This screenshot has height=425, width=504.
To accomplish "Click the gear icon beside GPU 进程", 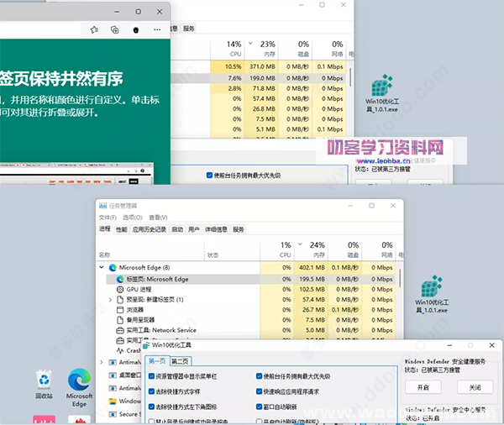I will point(120,289).
